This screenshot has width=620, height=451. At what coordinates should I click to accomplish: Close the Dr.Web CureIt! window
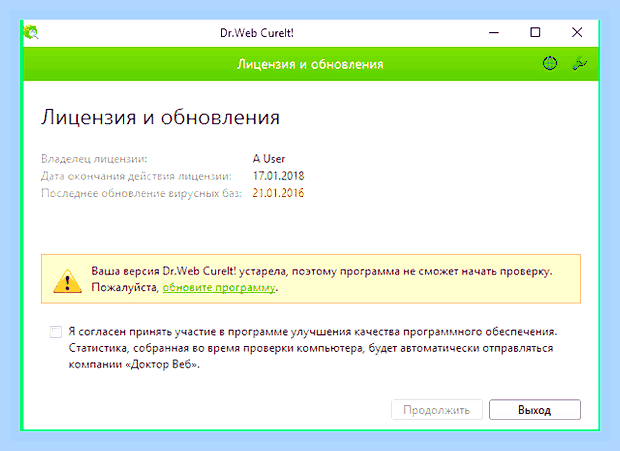[577, 32]
